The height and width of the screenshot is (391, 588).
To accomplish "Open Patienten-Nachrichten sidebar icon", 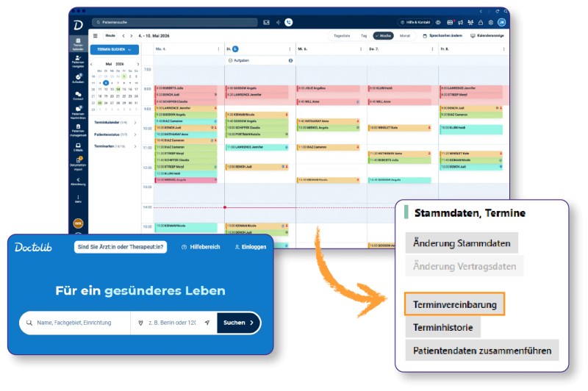I will click(78, 112).
